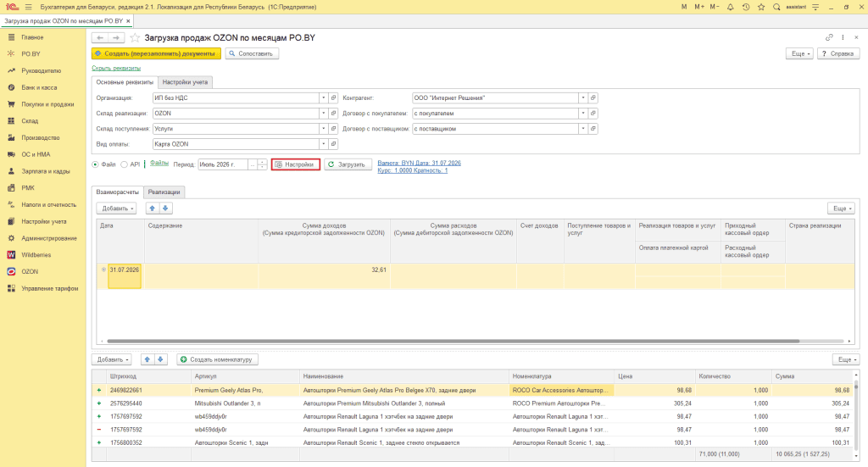Open Налоги и отчетность section
This screenshot has width=868, height=467.
point(48,205)
